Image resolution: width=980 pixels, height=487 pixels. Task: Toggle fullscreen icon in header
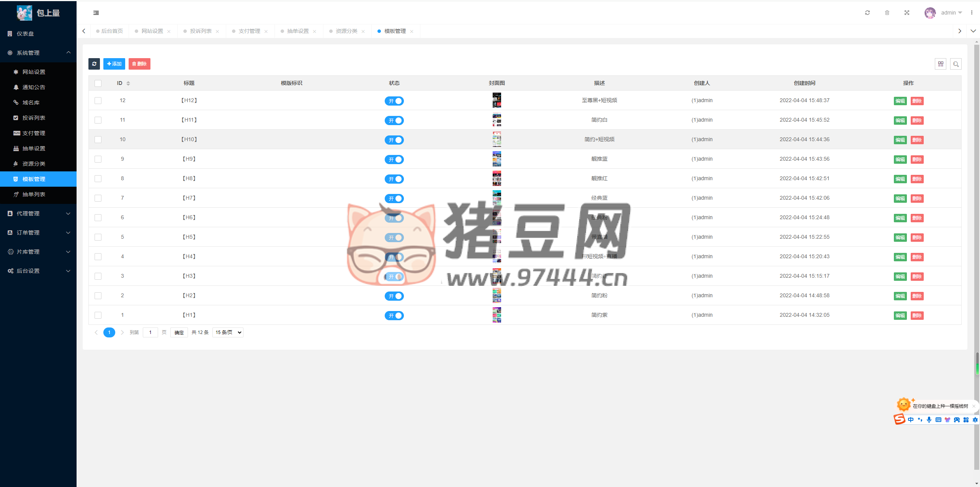coord(907,13)
